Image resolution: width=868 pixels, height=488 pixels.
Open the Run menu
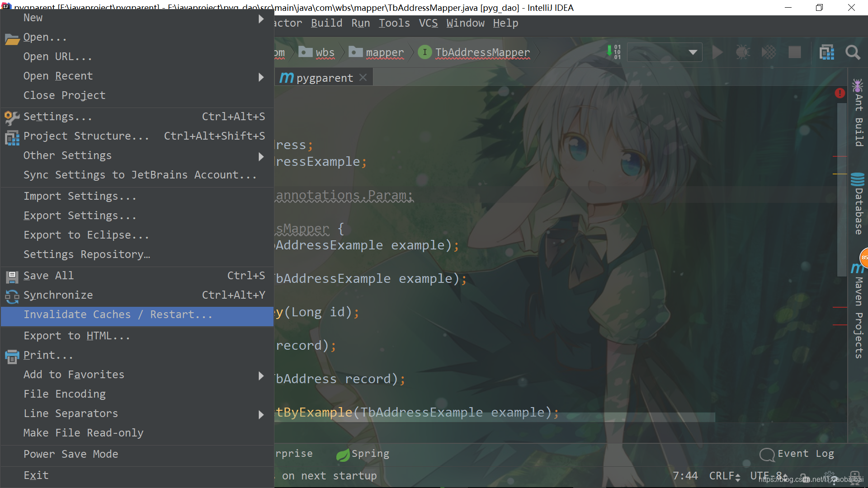click(x=360, y=23)
